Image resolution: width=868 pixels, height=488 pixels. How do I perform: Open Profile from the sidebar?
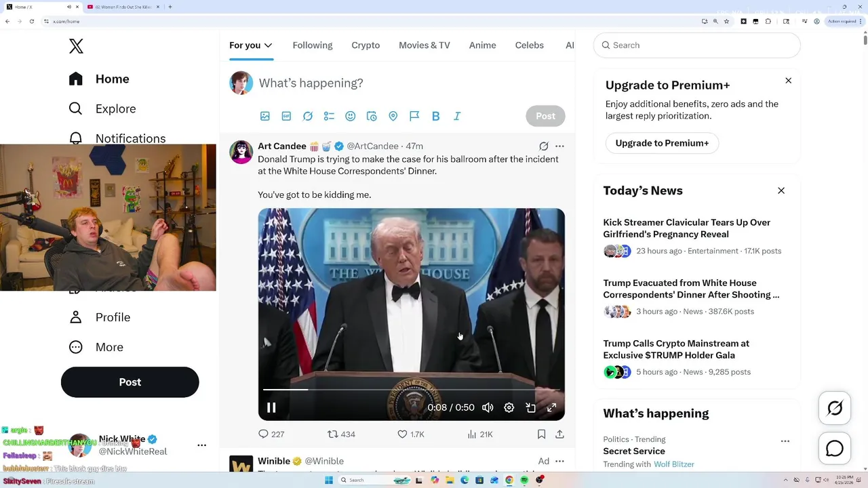(100, 317)
